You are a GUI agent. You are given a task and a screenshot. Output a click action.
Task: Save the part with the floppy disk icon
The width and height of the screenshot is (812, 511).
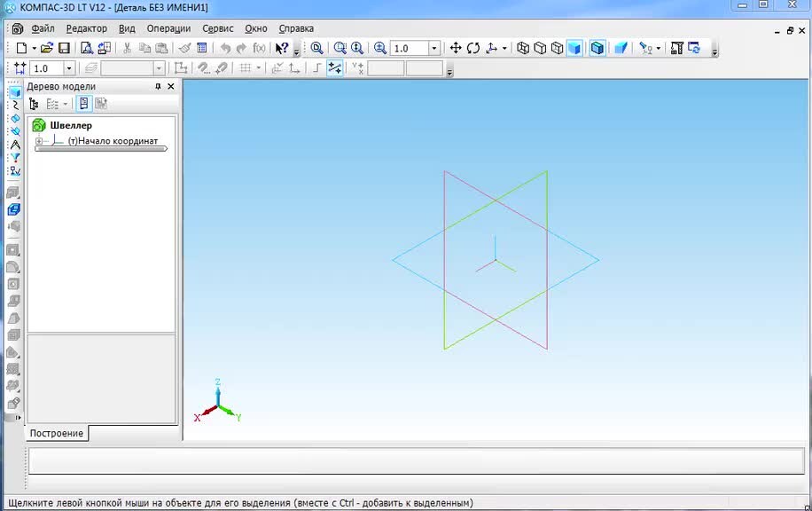pyautogui.click(x=64, y=48)
